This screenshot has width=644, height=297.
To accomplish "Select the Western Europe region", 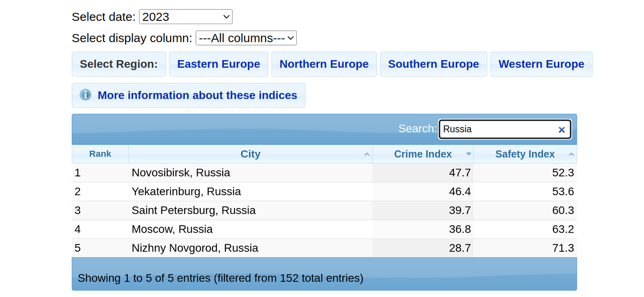I will click(x=541, y=64).
